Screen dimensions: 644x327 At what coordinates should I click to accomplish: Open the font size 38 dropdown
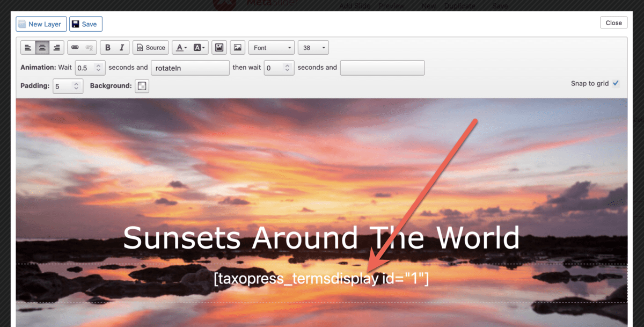(313, 47)
